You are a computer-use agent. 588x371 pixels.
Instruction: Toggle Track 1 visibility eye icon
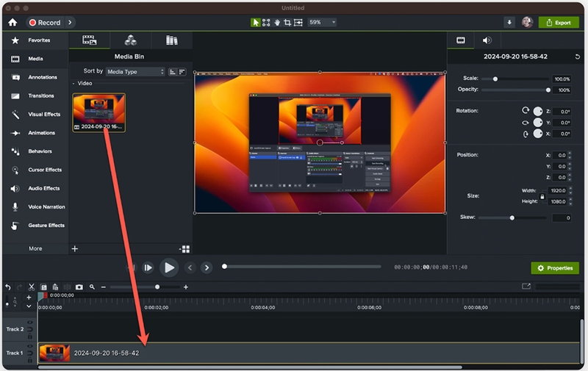(x=30, y=346)
